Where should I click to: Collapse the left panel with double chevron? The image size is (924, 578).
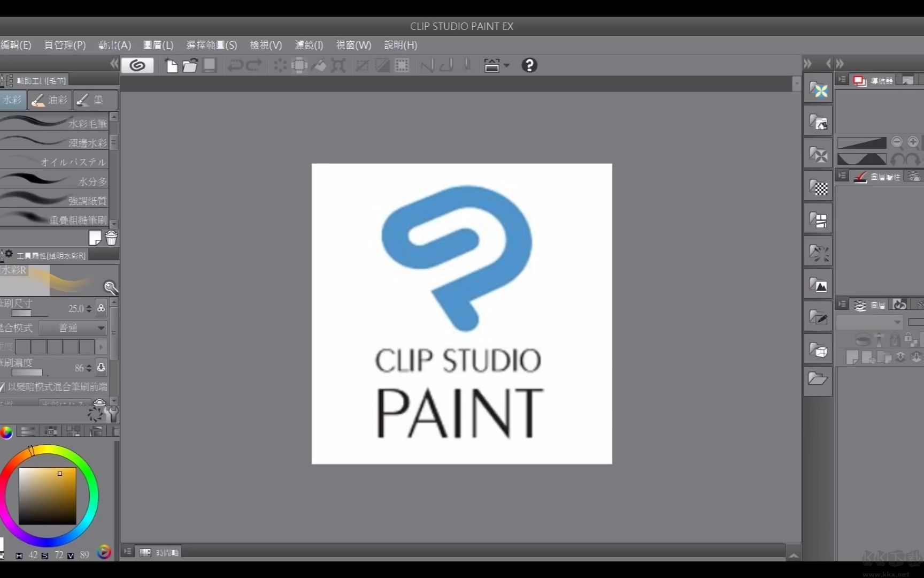click(x=114, y=63)
